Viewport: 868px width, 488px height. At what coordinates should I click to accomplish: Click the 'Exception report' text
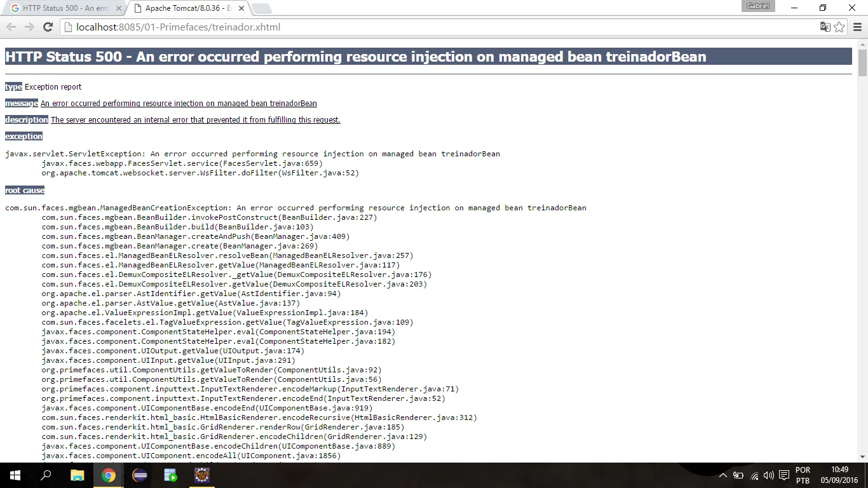(x=53, y=86)
